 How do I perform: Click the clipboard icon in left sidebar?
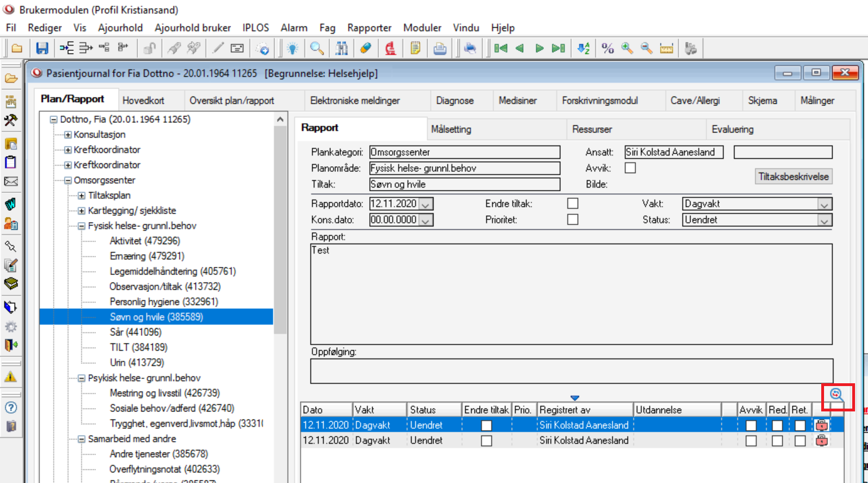point(11,162)
